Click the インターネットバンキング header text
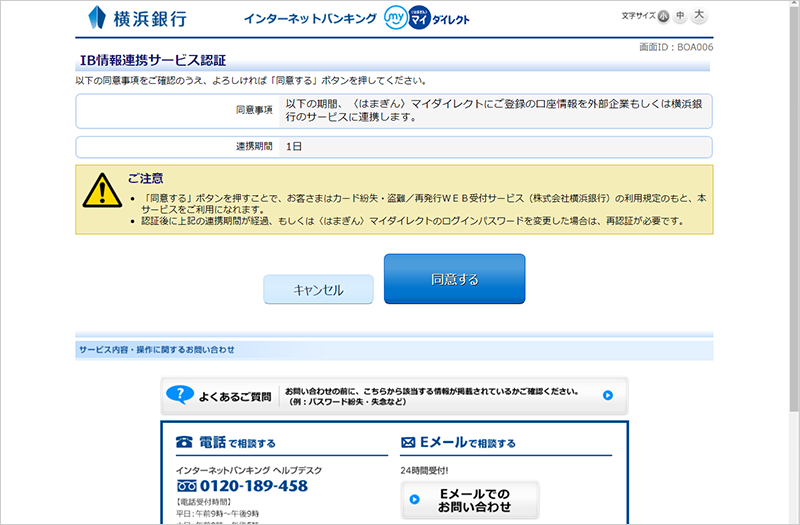800x525 pixels. coord(310,19)
